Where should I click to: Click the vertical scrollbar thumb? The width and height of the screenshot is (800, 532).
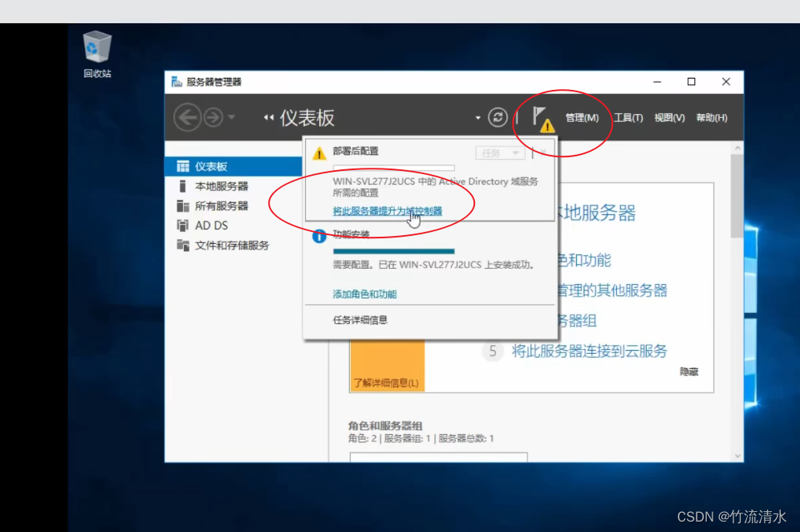click(737, 196)
